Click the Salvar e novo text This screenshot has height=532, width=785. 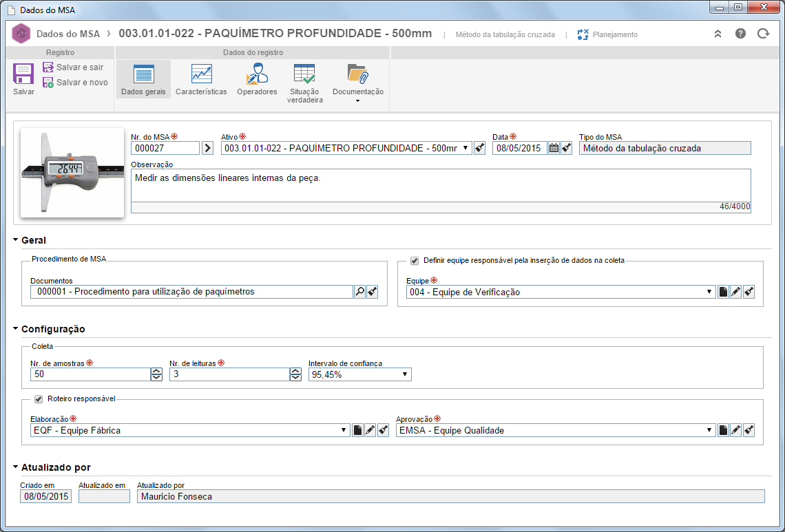82,83
